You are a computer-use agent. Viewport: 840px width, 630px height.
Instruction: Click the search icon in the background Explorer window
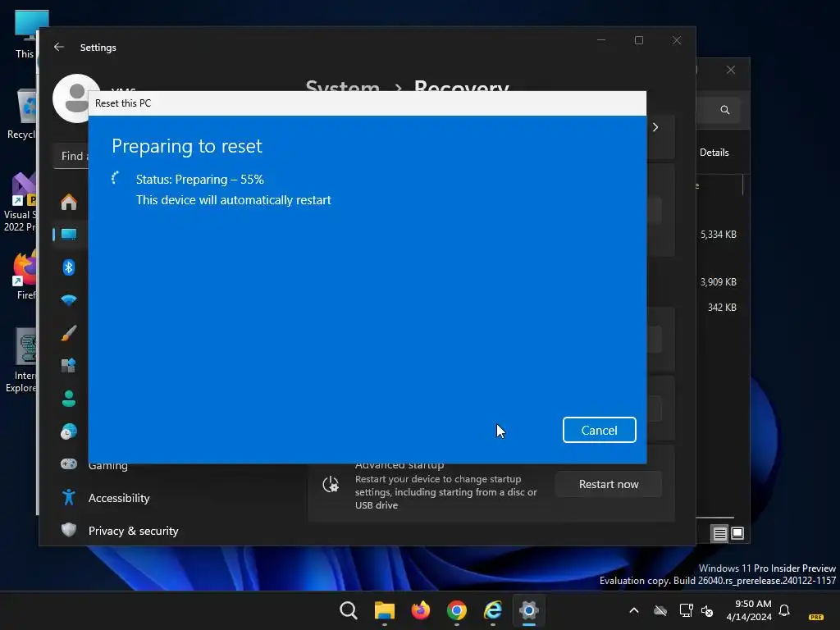point(725,110)
